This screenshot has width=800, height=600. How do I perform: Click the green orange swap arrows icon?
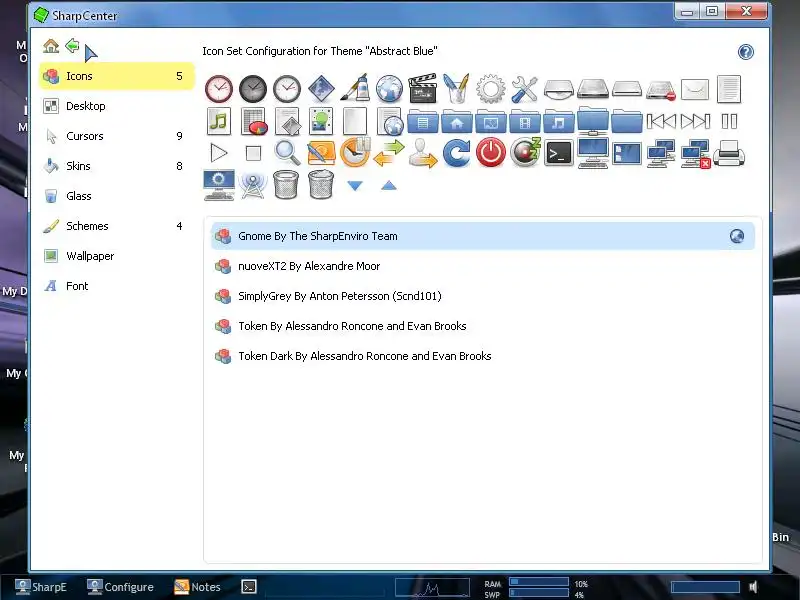(x=389, y=153)
